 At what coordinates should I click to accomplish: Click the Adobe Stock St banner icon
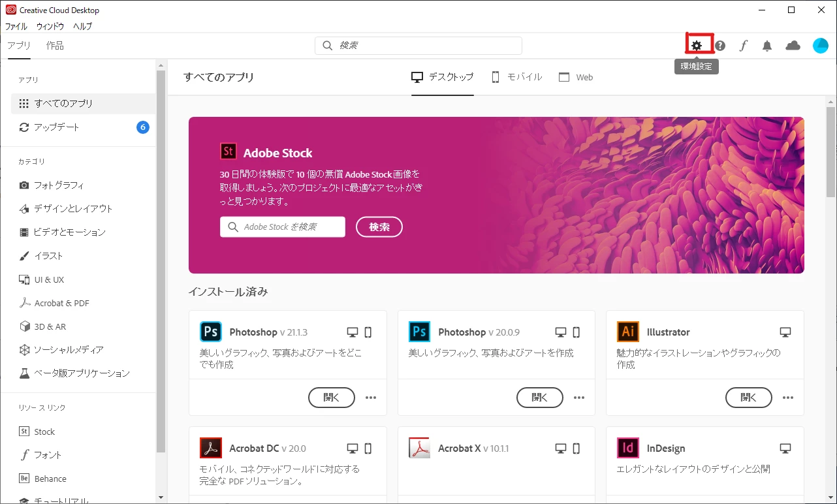pyautogui.click(x=228, y=151)
